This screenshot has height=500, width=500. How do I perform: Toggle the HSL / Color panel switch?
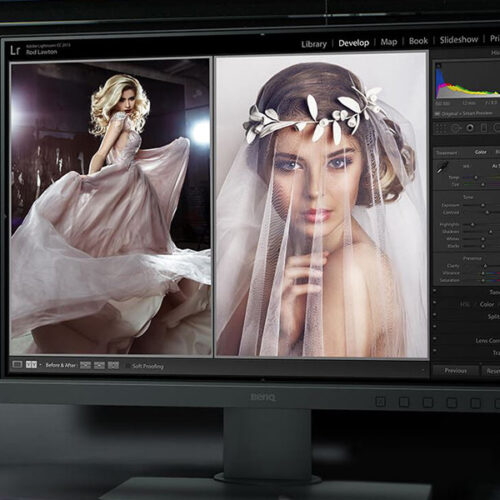point(435,303)
